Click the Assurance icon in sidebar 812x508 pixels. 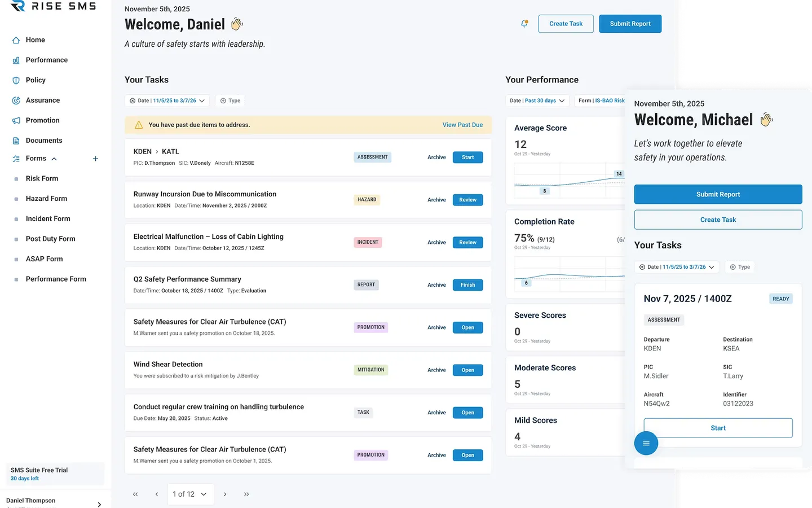(16, 100)
